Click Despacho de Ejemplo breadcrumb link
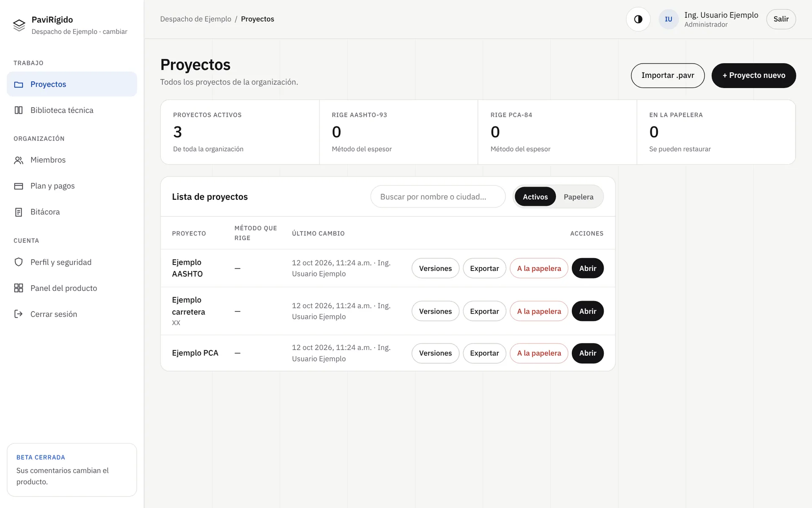812x508 pixels. point(195,19)
